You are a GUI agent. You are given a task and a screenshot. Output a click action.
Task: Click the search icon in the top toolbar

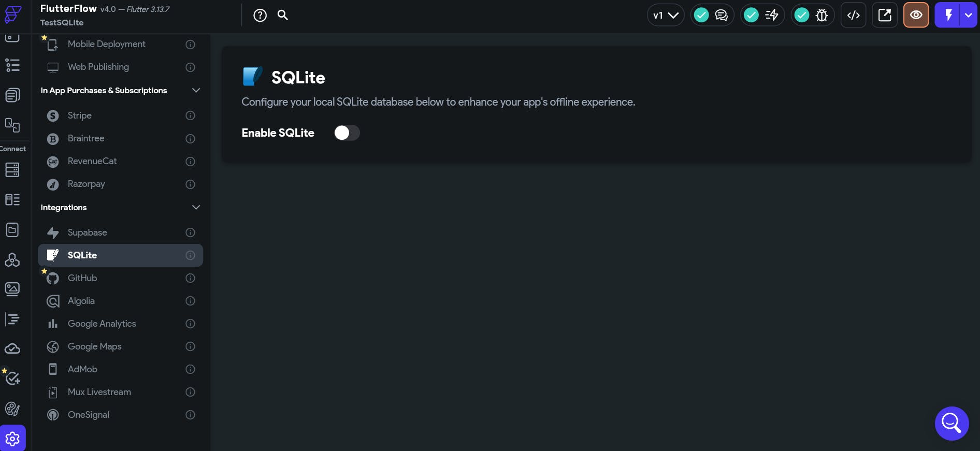coord(282,15)
